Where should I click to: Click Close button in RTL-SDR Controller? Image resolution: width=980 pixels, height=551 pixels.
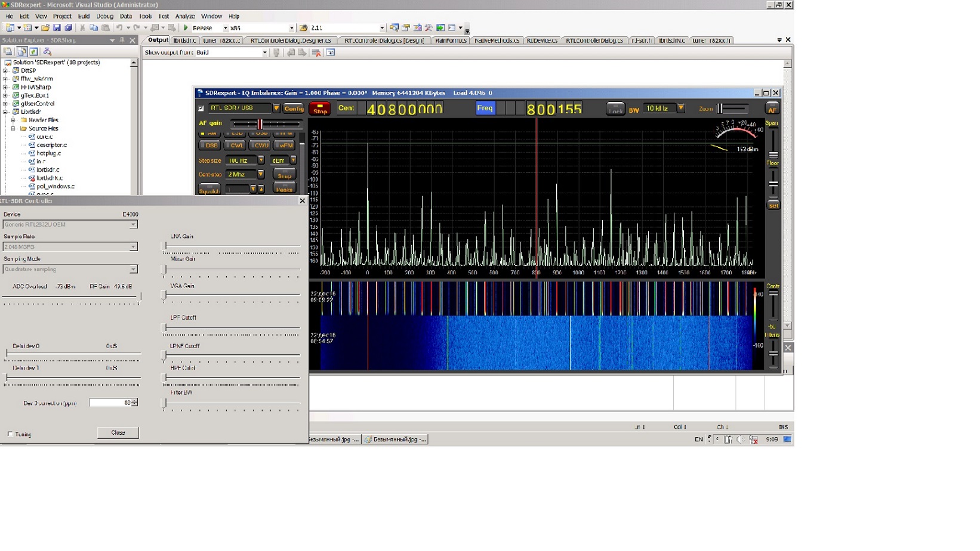click(x=118, y=433)
